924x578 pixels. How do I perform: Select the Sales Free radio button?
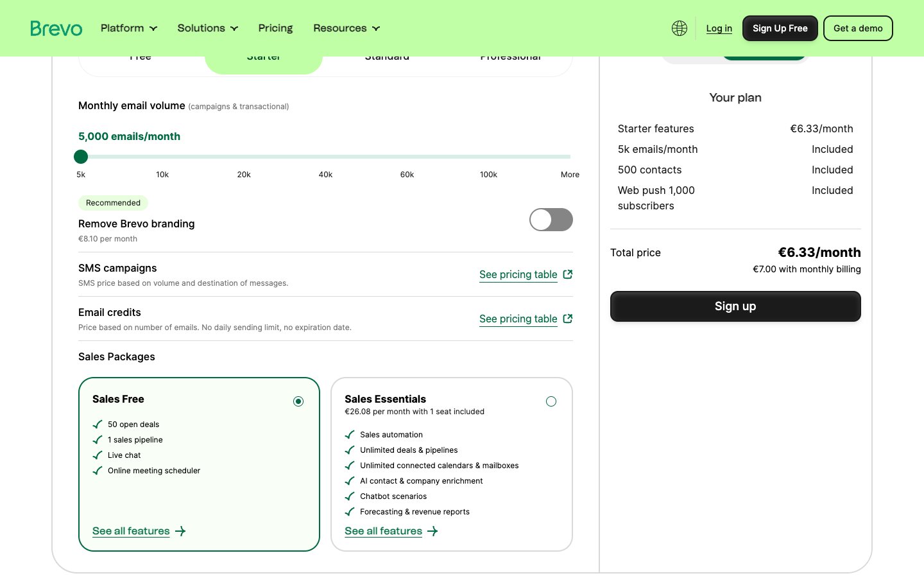[298, 401]
